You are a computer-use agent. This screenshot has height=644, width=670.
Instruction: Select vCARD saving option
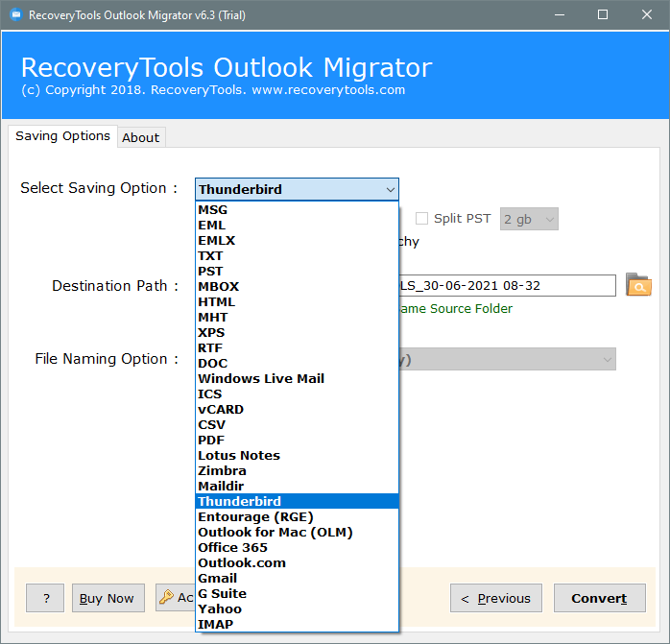297,410
